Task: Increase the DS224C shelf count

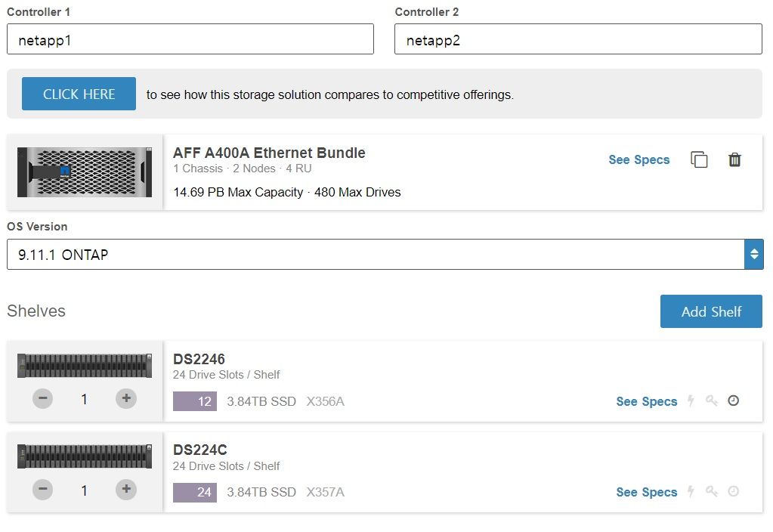Action: [125, 489]
